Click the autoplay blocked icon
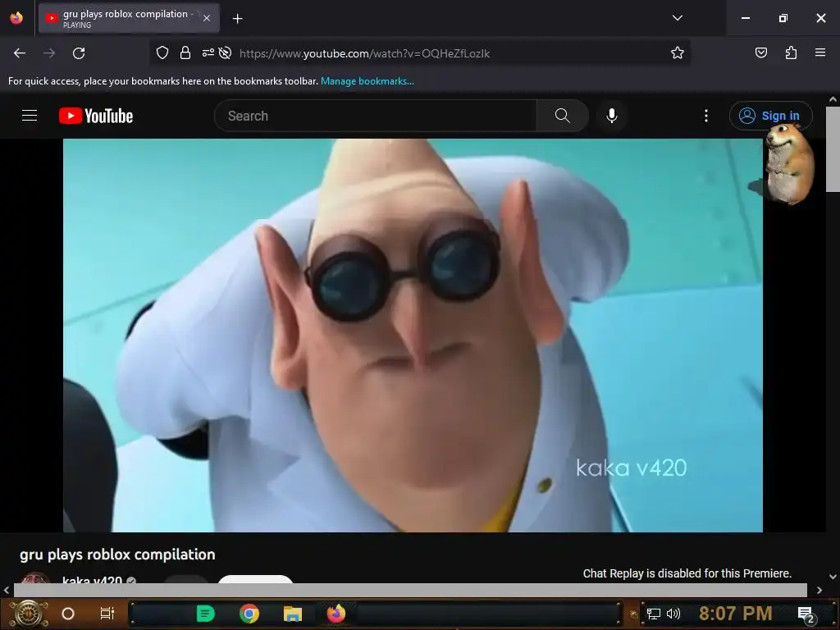 tap(225, 52)
